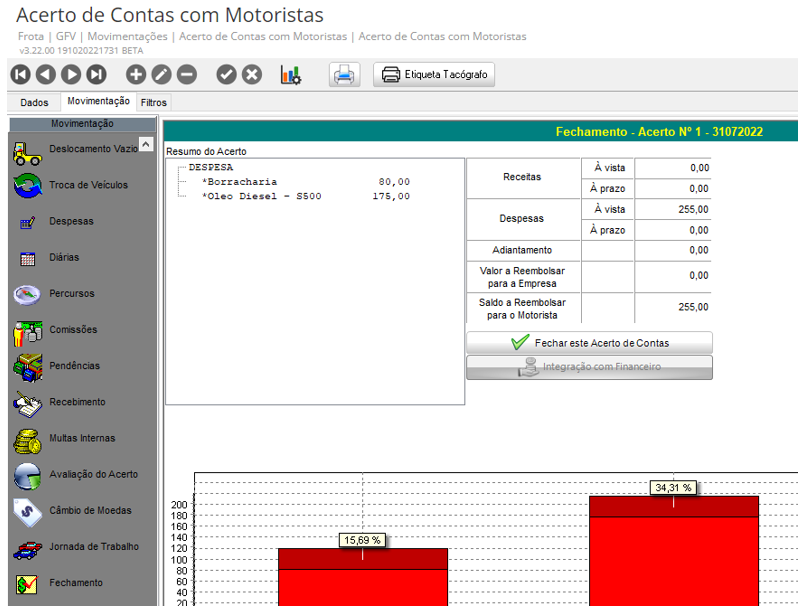801x613 pixels.
Task: Confirm changes with the checkmark icon
Action: click(226, 74)
